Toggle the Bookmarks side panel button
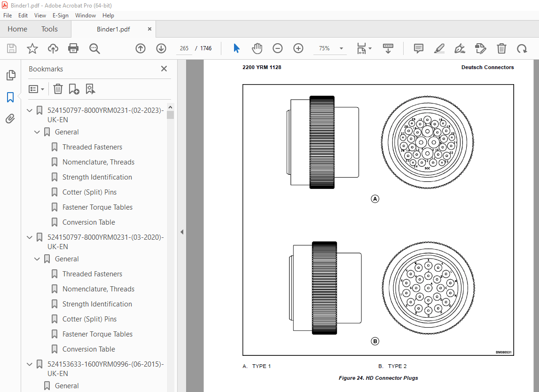 [10, 97]
